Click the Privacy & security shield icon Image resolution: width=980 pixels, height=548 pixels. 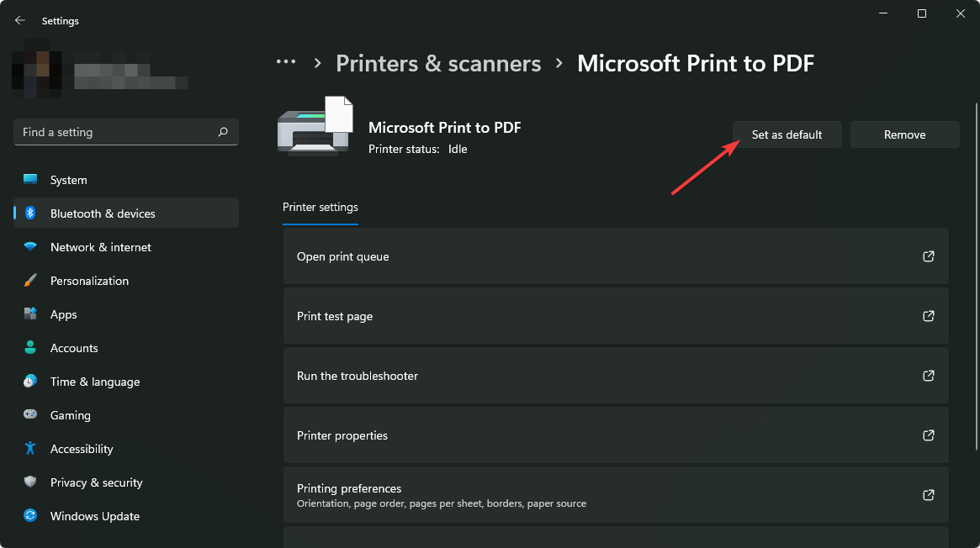(x=30, y=482)
